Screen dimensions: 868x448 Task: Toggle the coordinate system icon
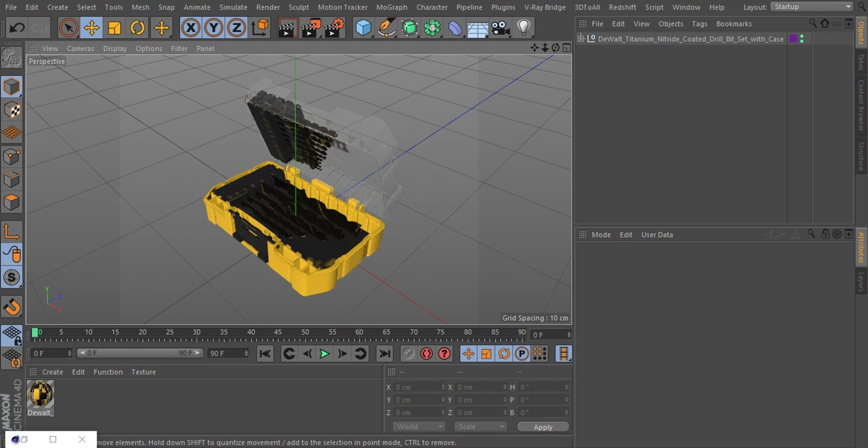pos(260,28)
